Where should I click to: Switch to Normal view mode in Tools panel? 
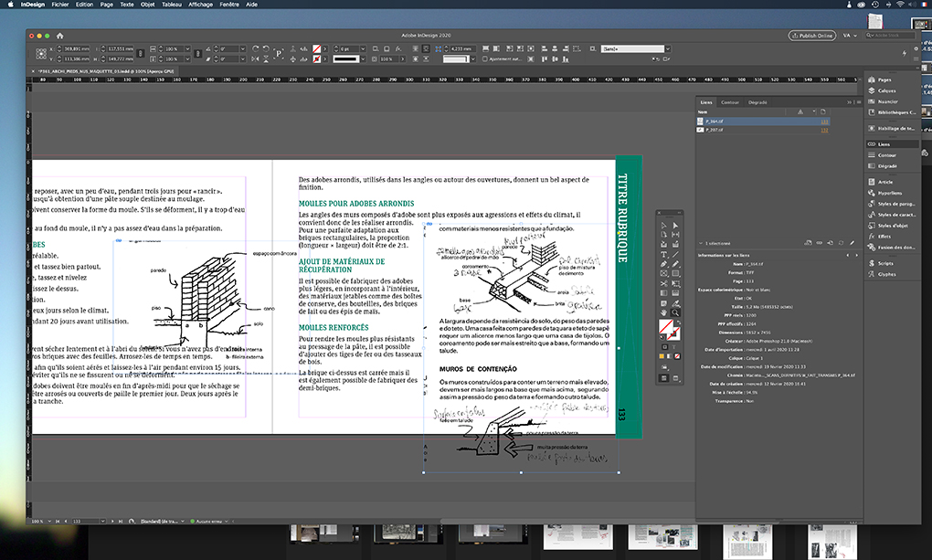pyautogui.click(x=664, y=378)
